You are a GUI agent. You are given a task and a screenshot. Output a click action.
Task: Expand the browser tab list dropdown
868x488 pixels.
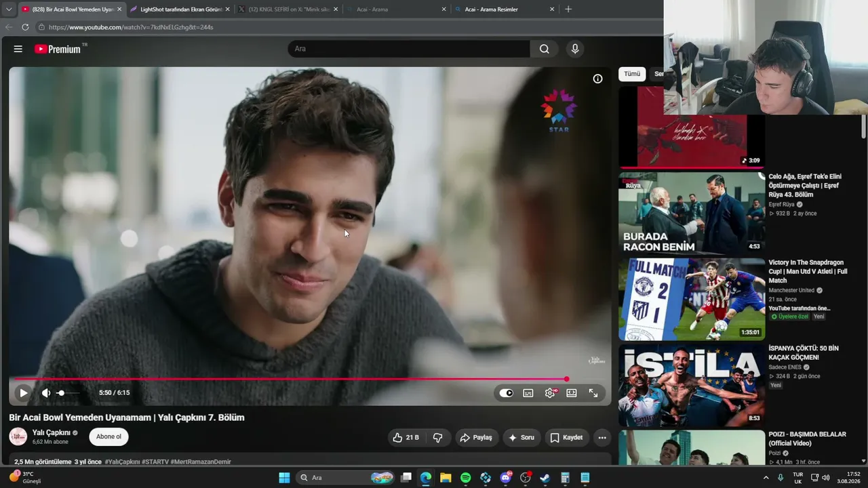[8, 9]
